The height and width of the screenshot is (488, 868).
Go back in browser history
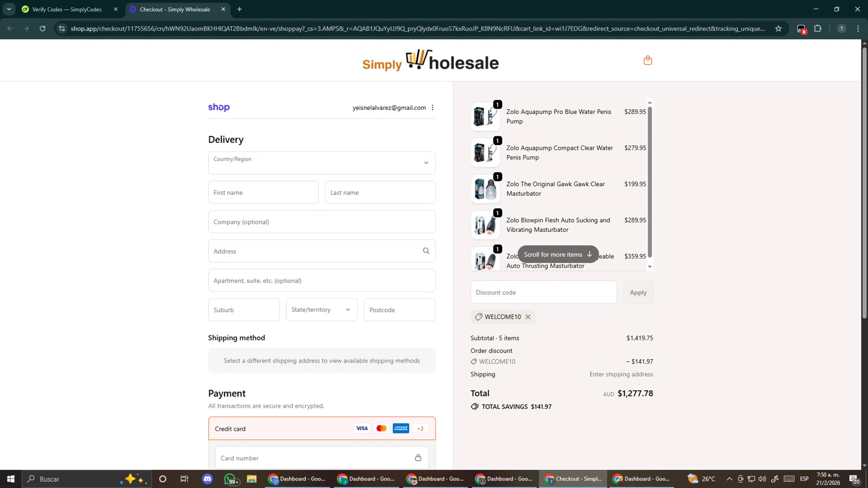(x=10, y=28)
